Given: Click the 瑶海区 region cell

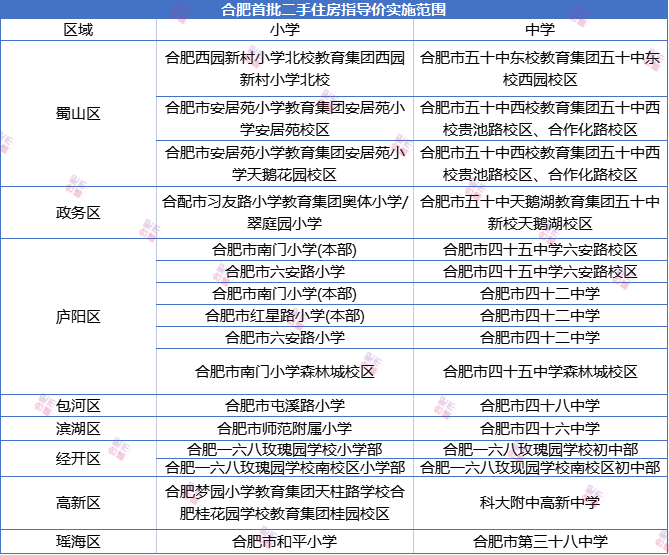Looking at the screenshot, I should [x=79, y=542].
